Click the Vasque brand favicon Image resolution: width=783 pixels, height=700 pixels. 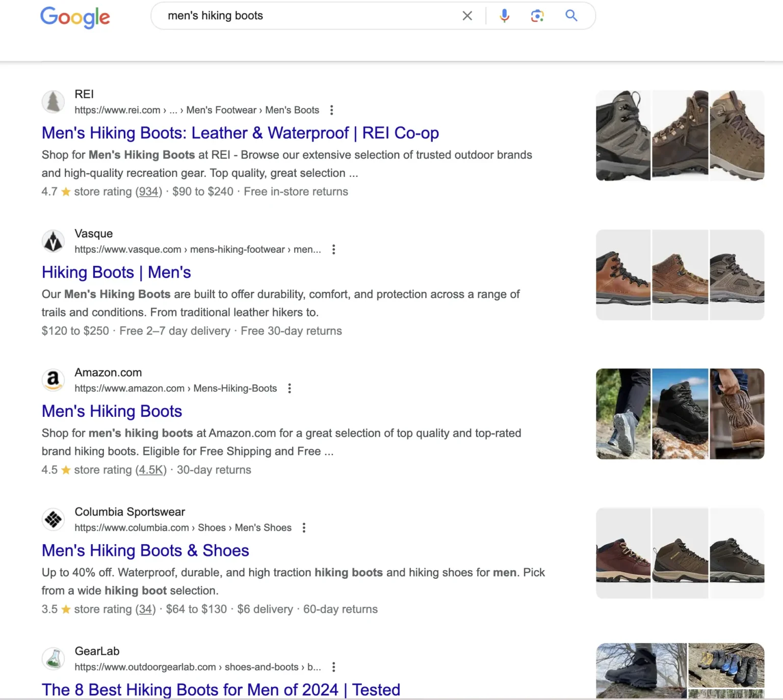pyautogui.click(x=53, y=241)
